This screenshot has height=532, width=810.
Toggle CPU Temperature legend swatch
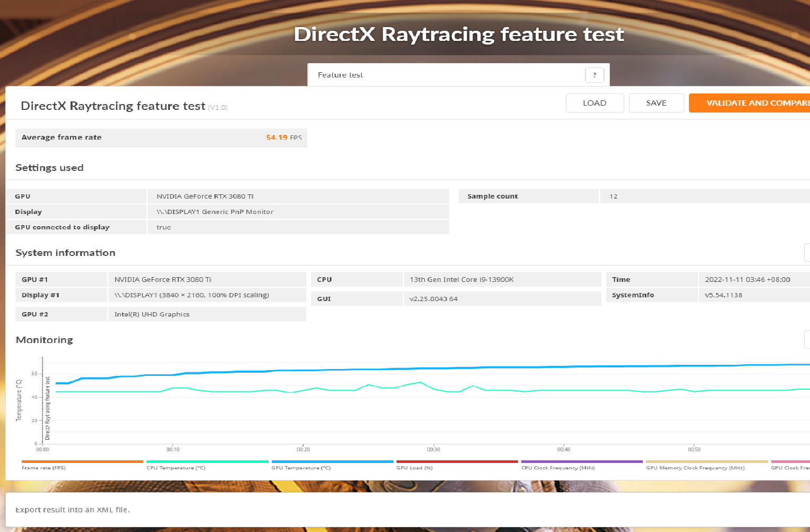pos(208,462)
